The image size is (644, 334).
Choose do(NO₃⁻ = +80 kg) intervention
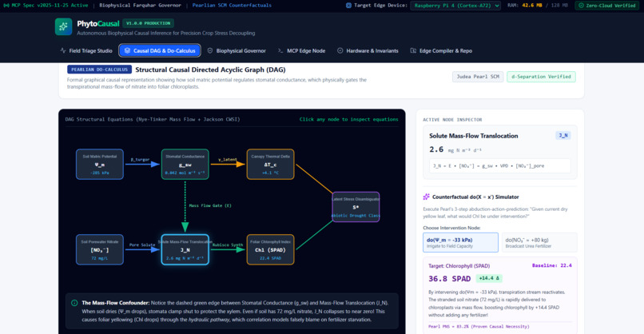click(x=539, y=242)
